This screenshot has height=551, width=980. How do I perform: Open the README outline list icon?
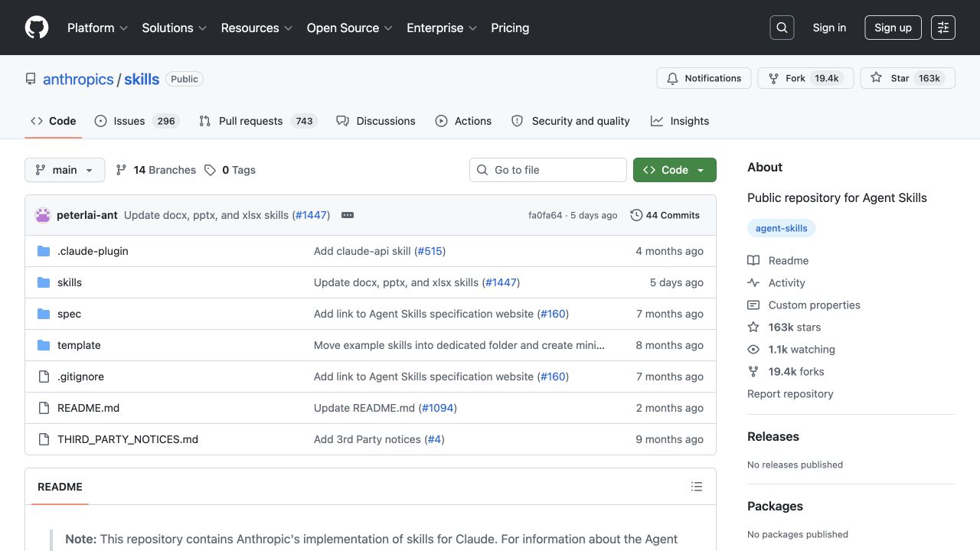pos(697,487)
